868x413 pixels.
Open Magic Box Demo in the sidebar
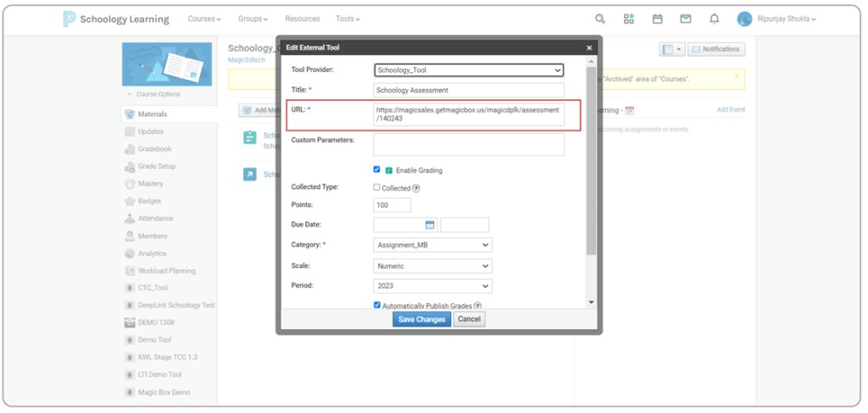[x=164, y=393]
